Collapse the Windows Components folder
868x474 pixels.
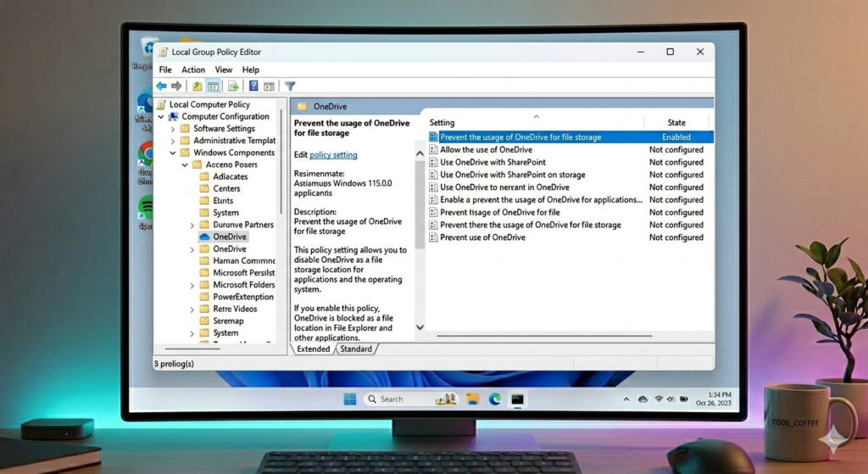click(173, 153)
